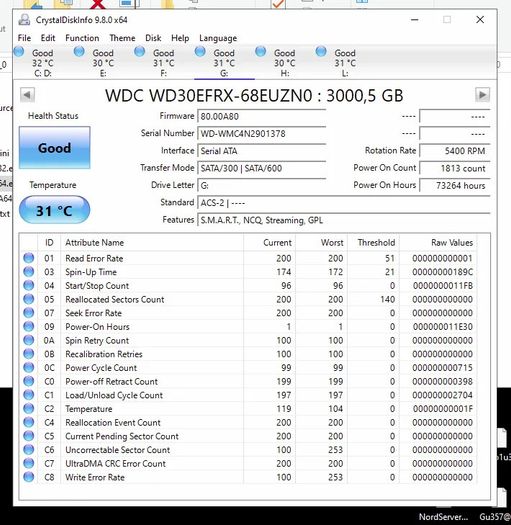Image resolution: width=511 pixels, height=525 pixels.
Task: Click the Worst column header
Action: 321,242
